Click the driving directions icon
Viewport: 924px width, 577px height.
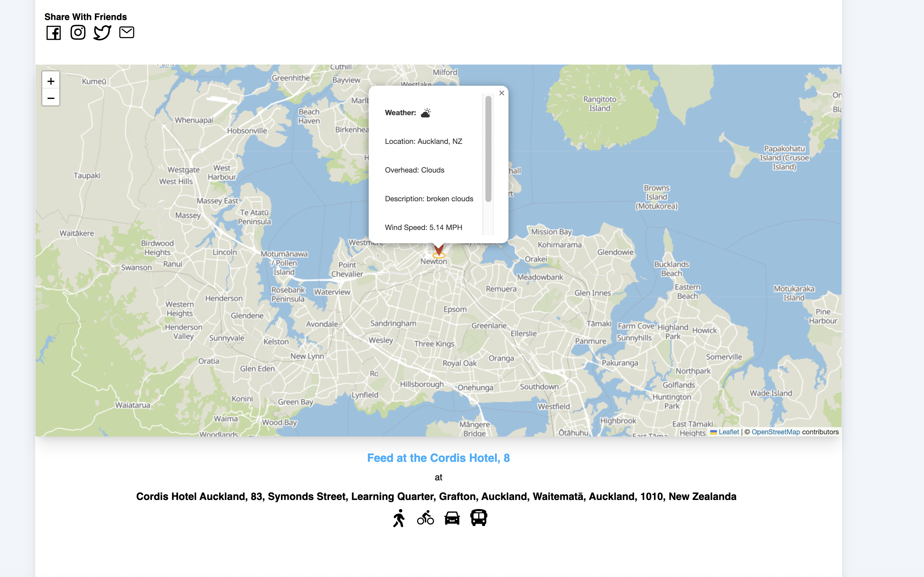pyautogui.click(x=451, y=518)
